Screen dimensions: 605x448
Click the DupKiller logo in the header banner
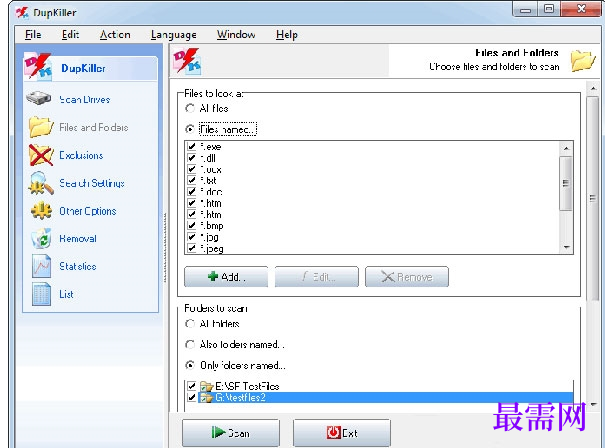(187, 61)
